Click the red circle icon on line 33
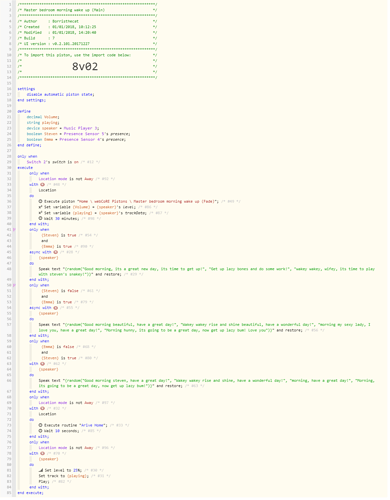The width and height of the screenshot is (390, 500). (43, 185)
